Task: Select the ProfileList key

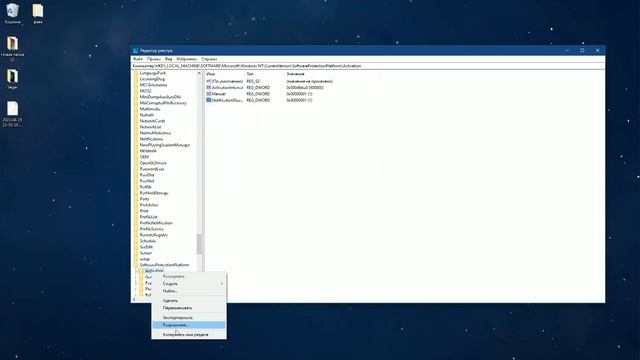Action: pyautogui.click(x=149, y=217)
